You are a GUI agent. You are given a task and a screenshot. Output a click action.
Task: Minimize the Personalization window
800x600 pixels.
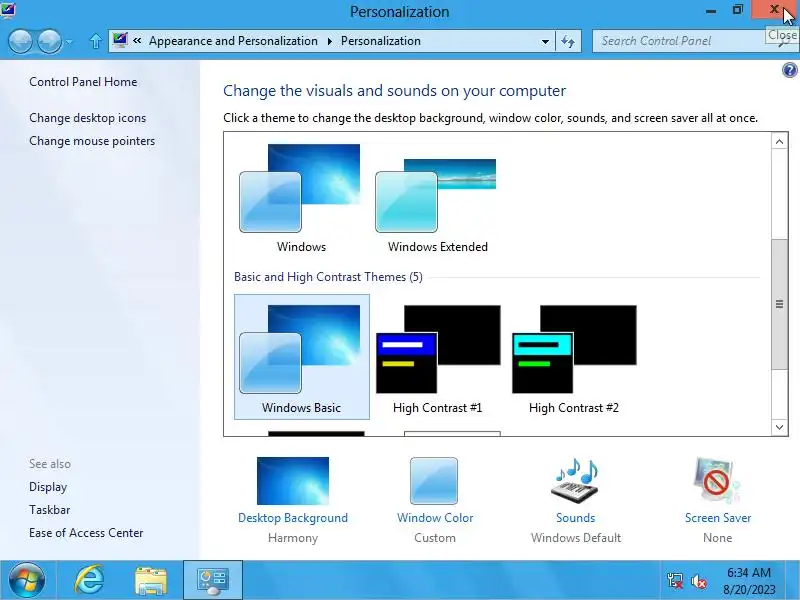coord(711,10)
